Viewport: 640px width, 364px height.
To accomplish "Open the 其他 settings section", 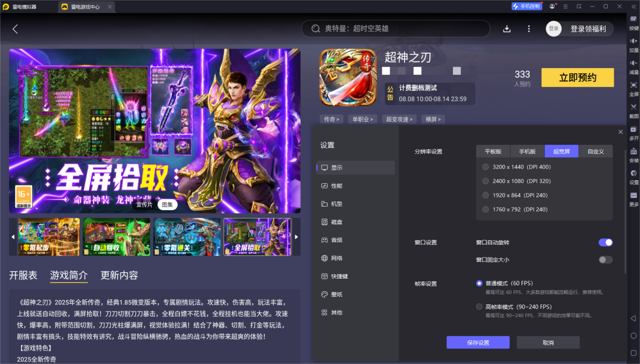I will click(x=355, y=313).
